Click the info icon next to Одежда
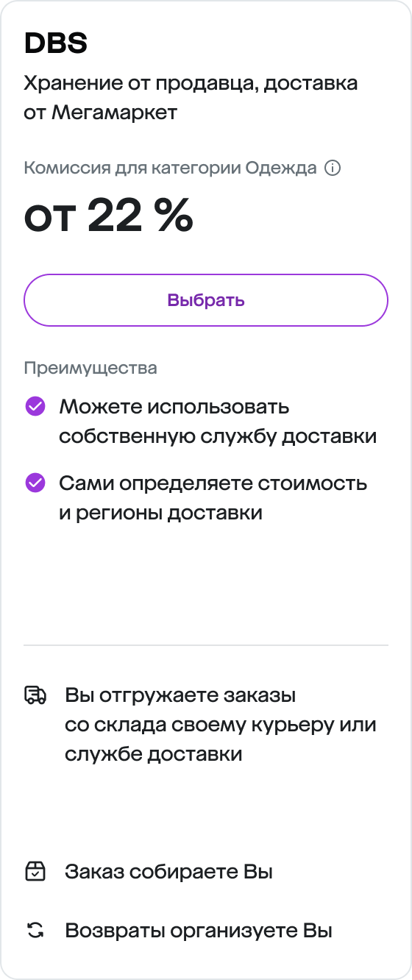 (333, 168)
